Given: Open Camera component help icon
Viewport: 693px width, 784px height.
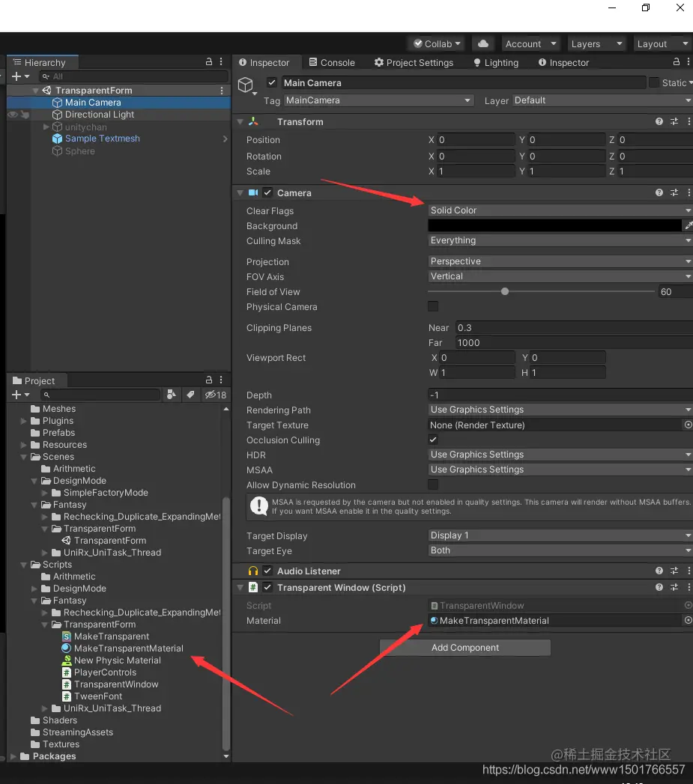Looking at the screenshot, I should (659, 192).
